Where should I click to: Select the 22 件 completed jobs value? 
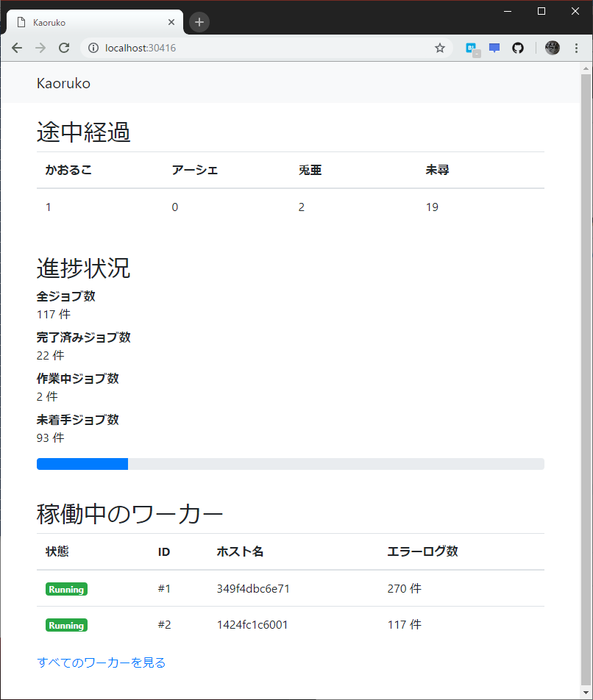(x=51, y=356)
